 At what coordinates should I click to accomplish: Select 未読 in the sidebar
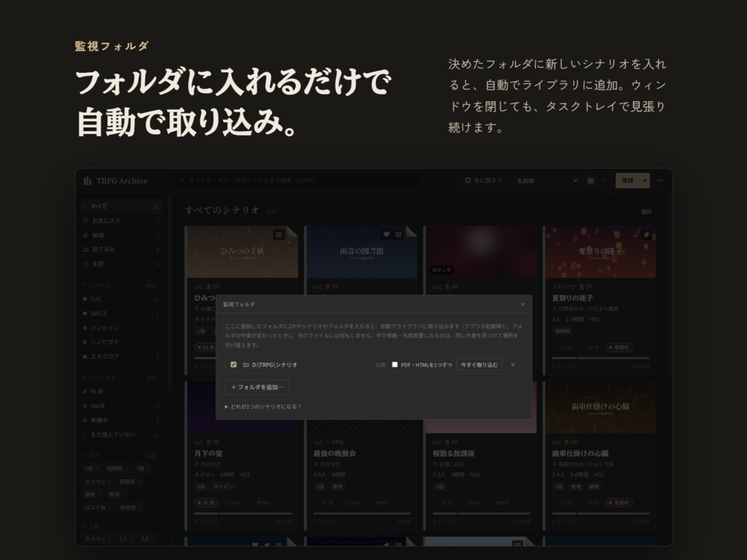pyautogui.click(x=121, y=263)
